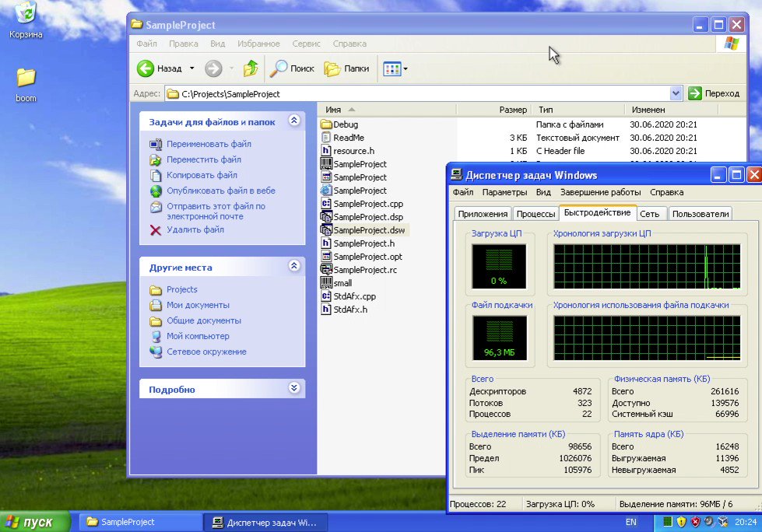Open the Вид menu in Explorer
The height and width of the screenshot is (532, 762).
pos(218,44)
